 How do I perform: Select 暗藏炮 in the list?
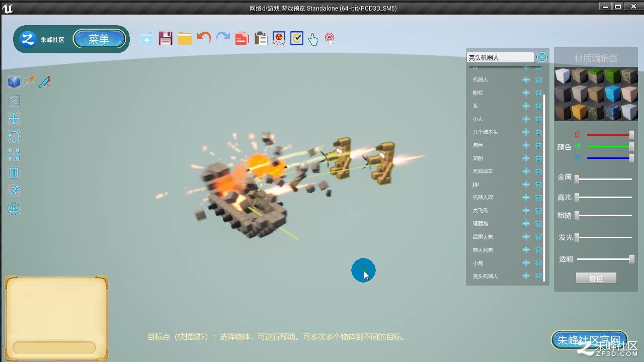tap(480, 224)
